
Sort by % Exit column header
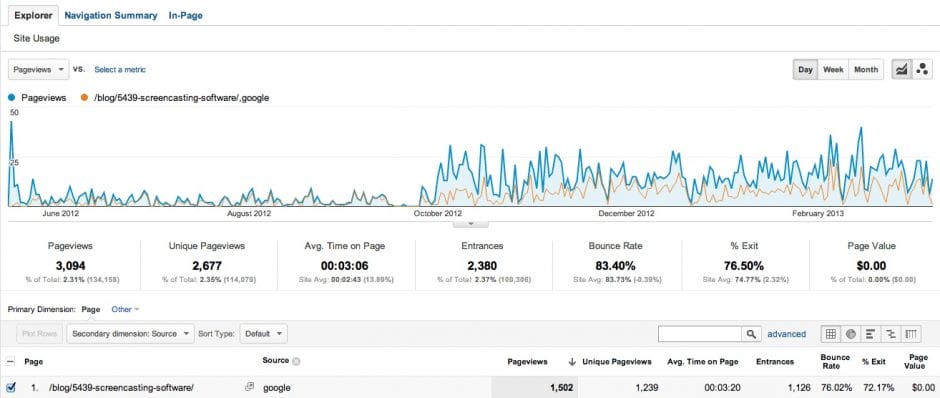[874, 361]
